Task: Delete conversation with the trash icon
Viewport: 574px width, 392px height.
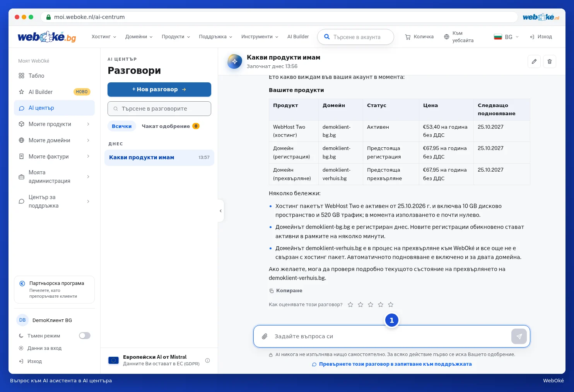Action: pyautogui.click(x=549, y=61)
